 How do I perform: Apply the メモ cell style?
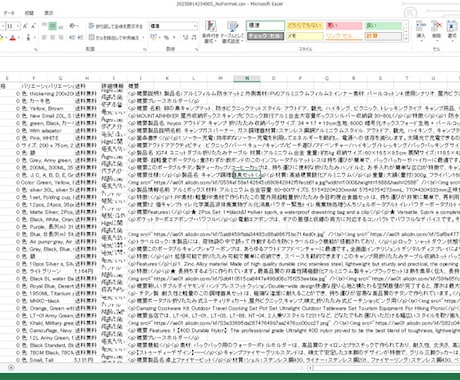pyautogui.click(x=305, y=36)
